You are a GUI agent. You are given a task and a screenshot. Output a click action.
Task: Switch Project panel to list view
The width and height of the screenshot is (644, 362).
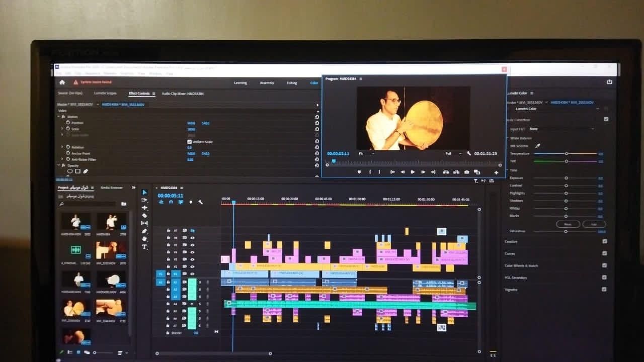point(70,352)
